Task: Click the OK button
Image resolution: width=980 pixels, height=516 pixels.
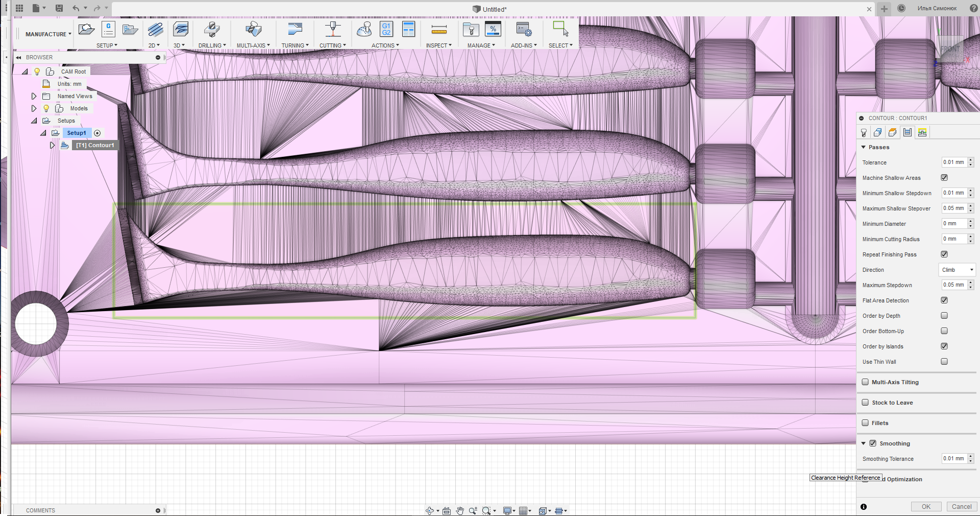Action: [926, 507]
